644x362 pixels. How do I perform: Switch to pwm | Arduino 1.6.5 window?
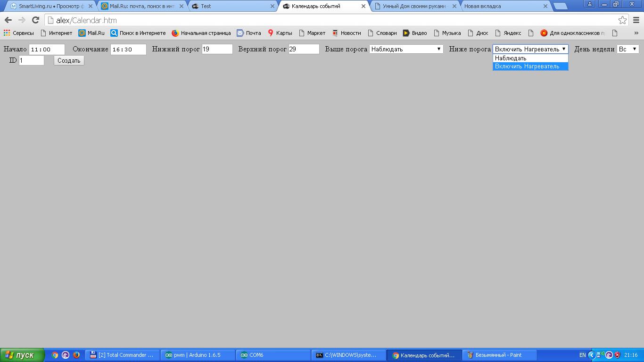[x=198, y=355]
